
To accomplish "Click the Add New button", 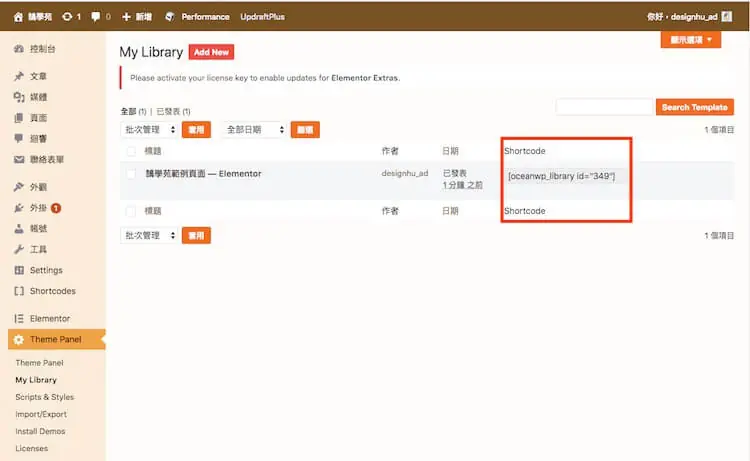I will [211, 52].
